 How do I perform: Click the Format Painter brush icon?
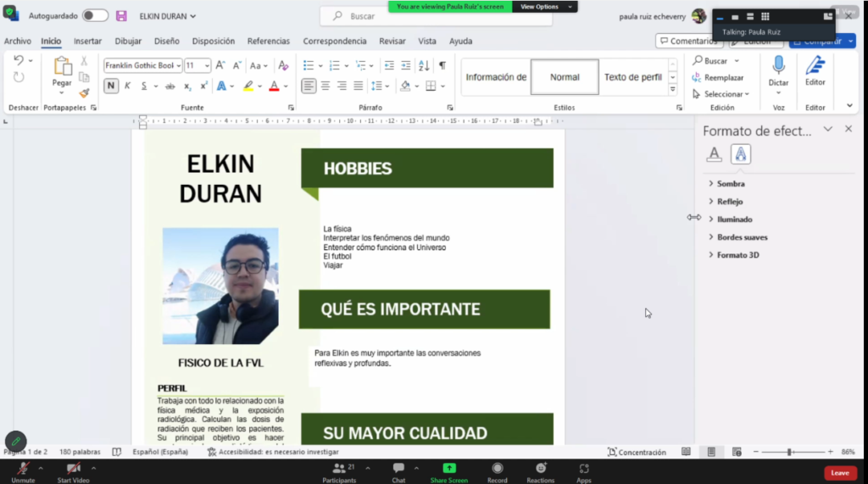[84, 93]
